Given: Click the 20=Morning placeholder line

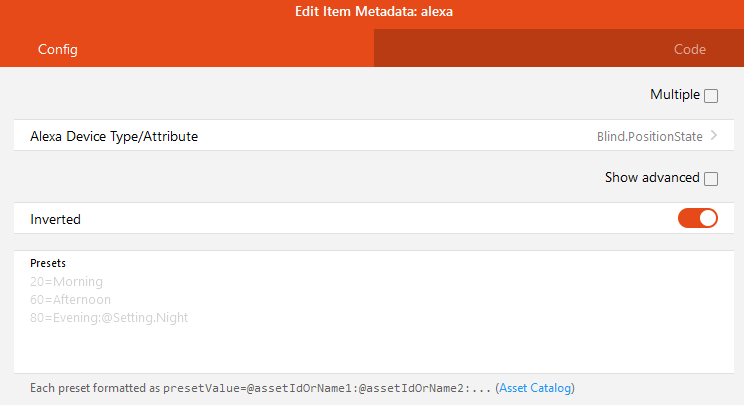Looking at the screenshot, I should click(66, 282).
